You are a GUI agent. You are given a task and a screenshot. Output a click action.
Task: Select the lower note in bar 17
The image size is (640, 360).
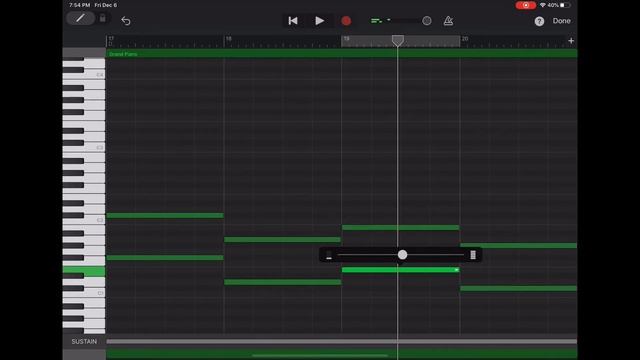tap(165, 258)
